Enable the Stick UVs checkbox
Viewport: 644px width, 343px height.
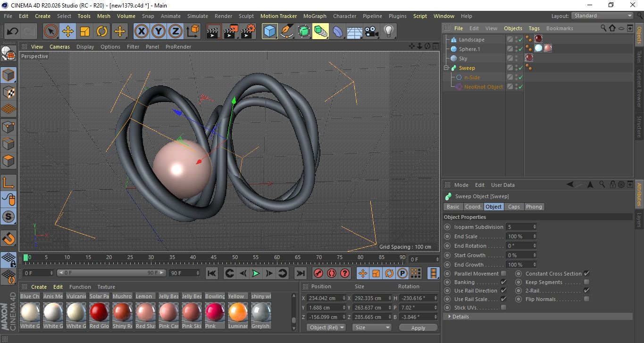pyautogui.click(x=503, y=308)
